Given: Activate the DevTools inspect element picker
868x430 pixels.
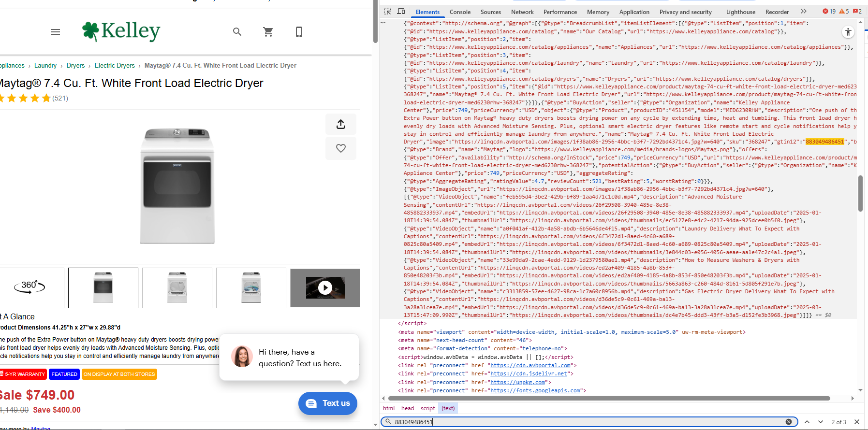Looking at the screenshot, I should pyautogui.click(x=387, y=12).
